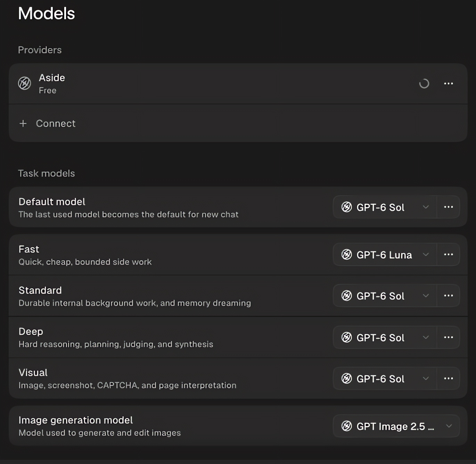
Task: Click the 'Model used to generate and edit images' text
Action: [x=100, y=433]
